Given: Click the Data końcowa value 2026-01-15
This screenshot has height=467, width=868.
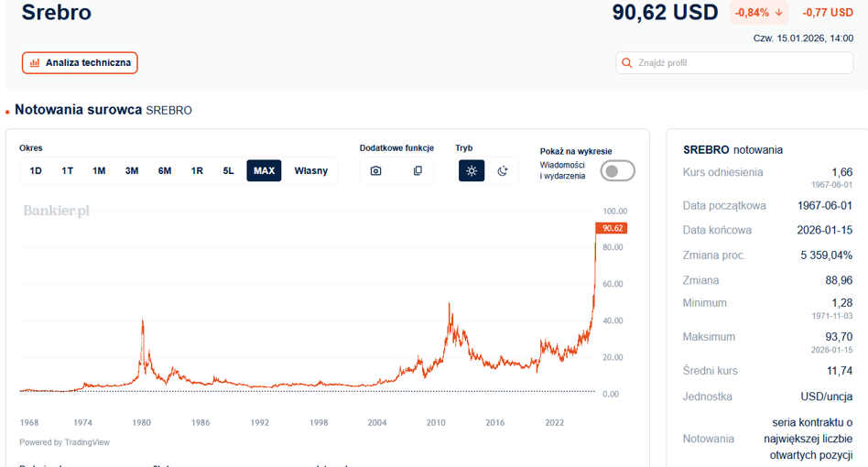Looking at the screenshot, I should coord(825,230).
